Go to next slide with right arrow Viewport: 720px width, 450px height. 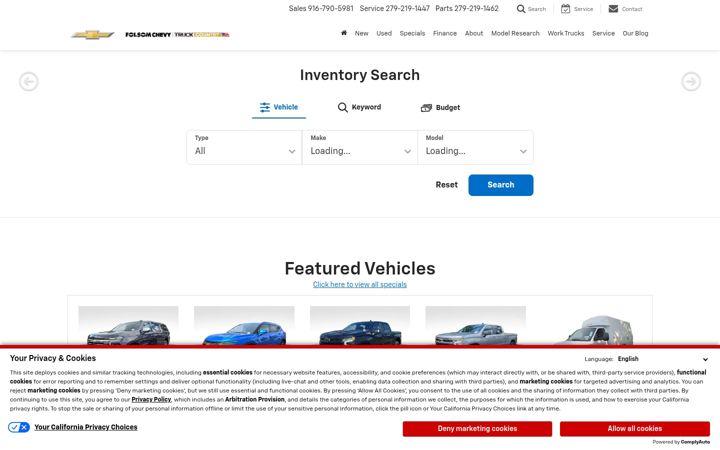click(x=691, y=82)
